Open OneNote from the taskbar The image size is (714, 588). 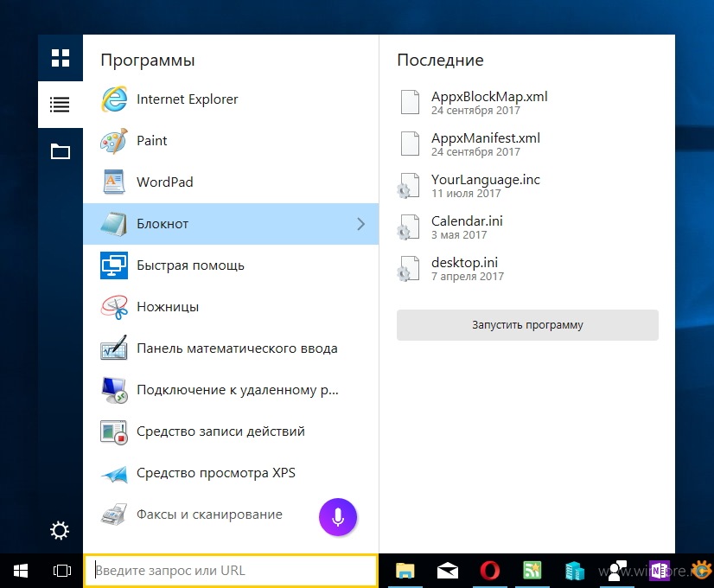[660, 570]
